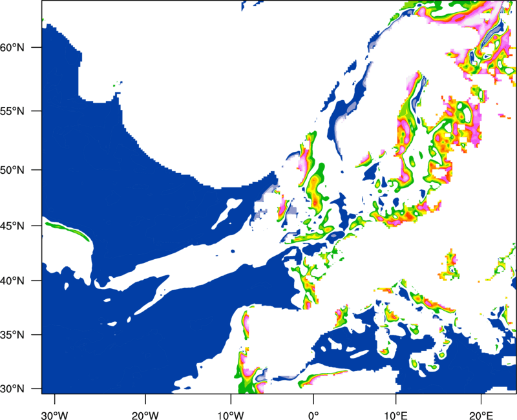Click the 50°N latitude label
517x420 pixels.
[12, 170]
